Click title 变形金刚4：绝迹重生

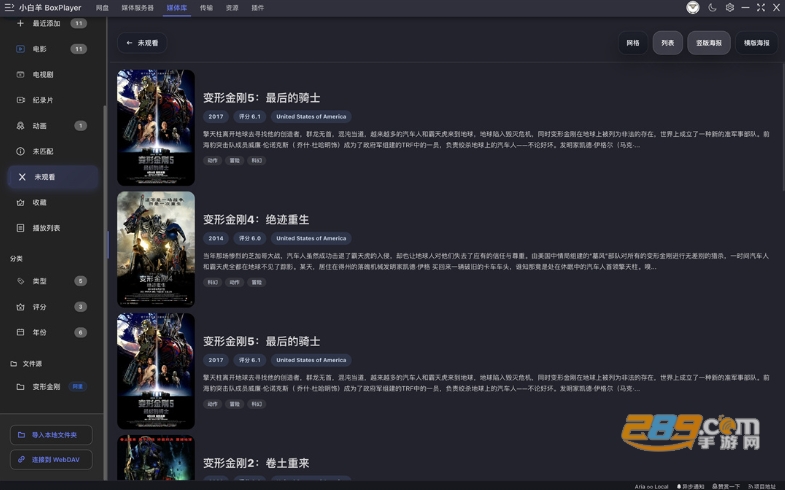pos(256,220)
